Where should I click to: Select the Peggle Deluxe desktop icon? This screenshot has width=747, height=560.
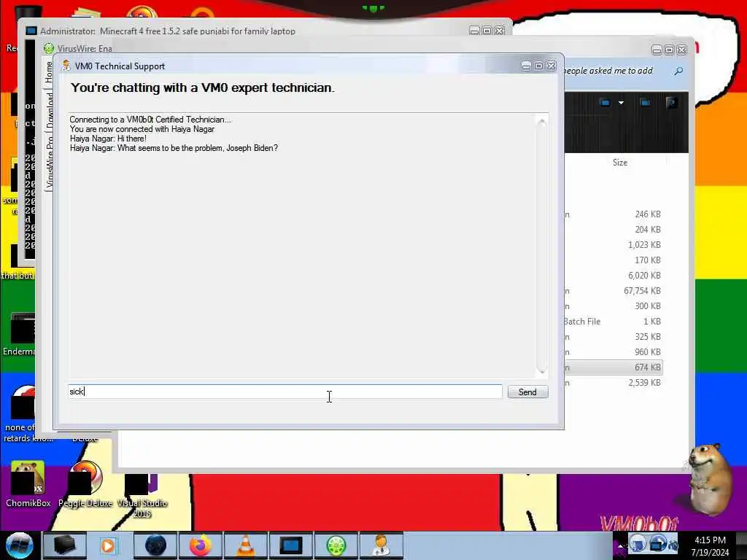(85, 484)
